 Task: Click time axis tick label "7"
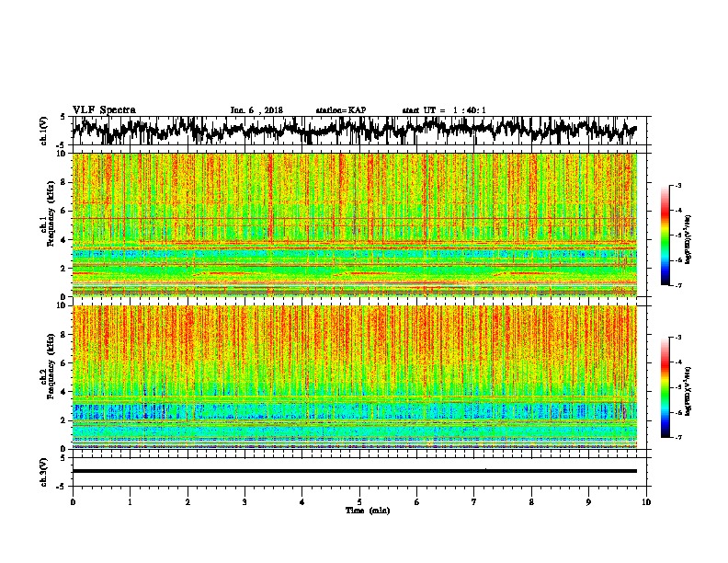pyautogui.click(x=474, y=502)
